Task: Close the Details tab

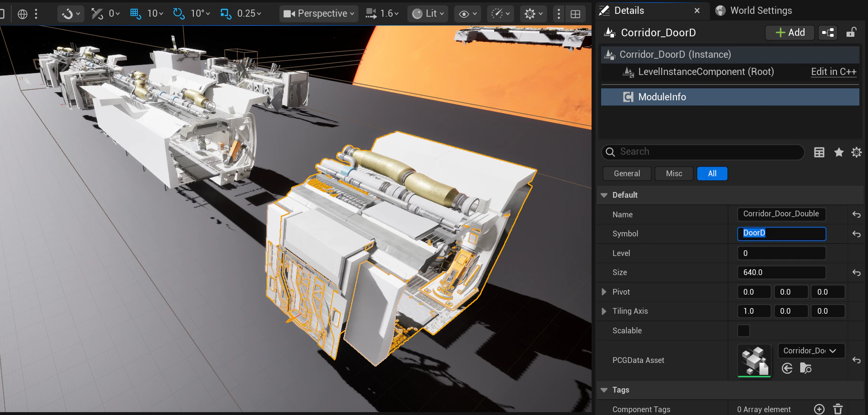Action: (697, 11)
